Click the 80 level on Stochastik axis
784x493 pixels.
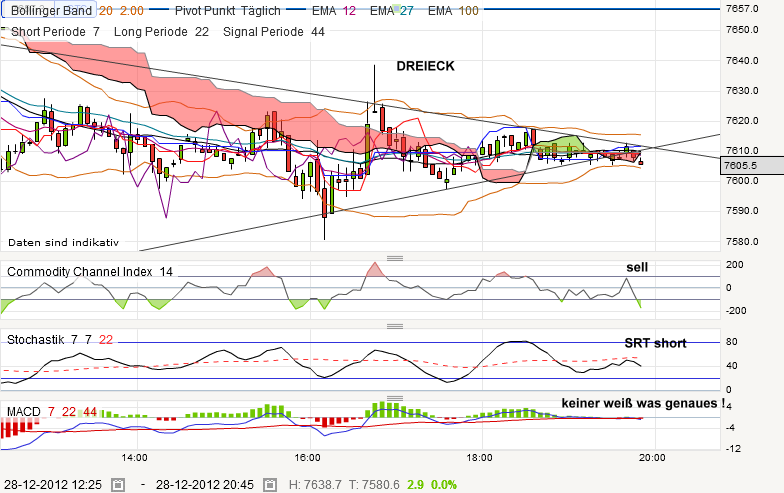coord(732,342)
